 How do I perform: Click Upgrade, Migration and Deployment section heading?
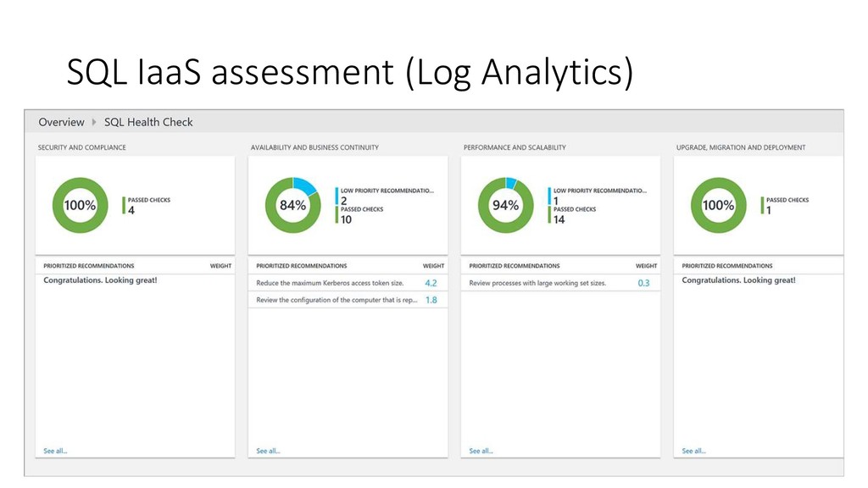click(x=741, y=147)
